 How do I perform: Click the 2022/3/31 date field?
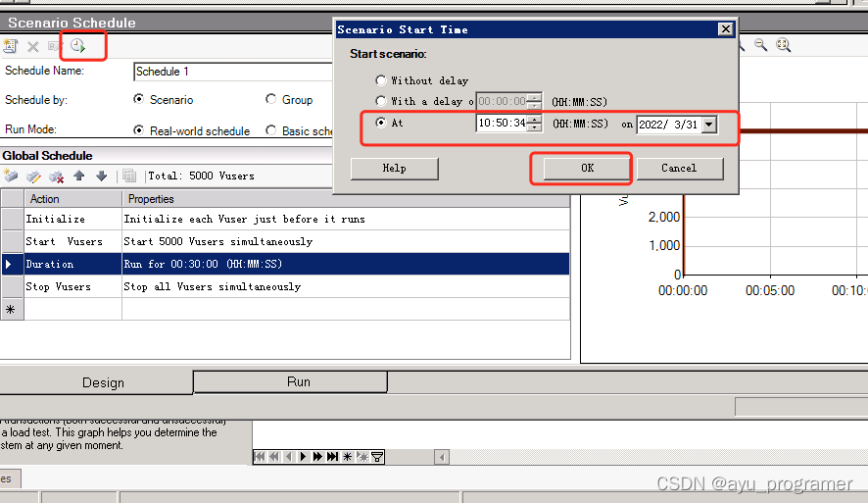[x=669, y=125]
